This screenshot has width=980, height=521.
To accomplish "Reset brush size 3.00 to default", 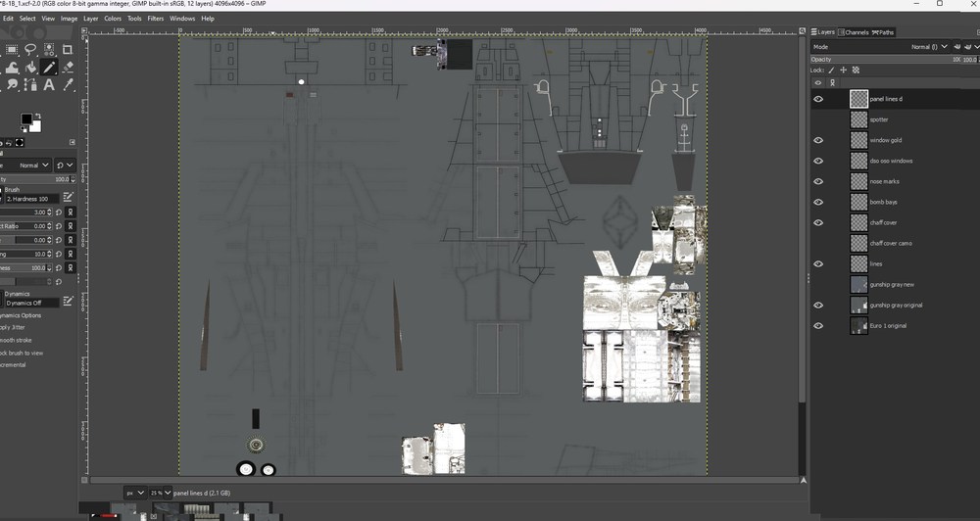I will pyautogui.click(x=59, y=213).
